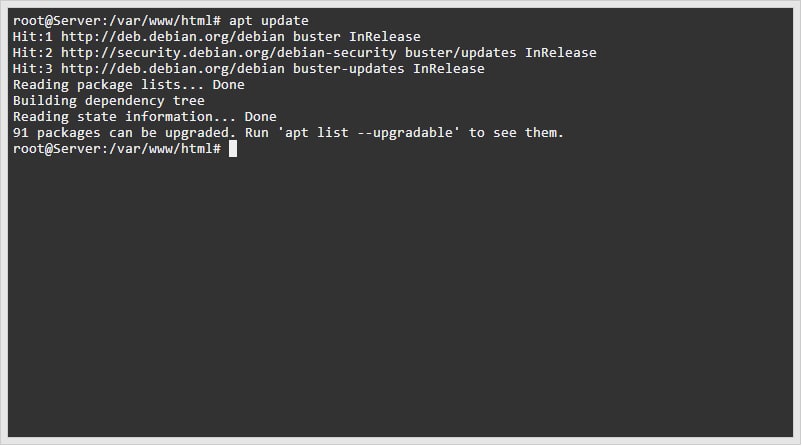Click 'Done' after Reading state information

pos(261,116)
